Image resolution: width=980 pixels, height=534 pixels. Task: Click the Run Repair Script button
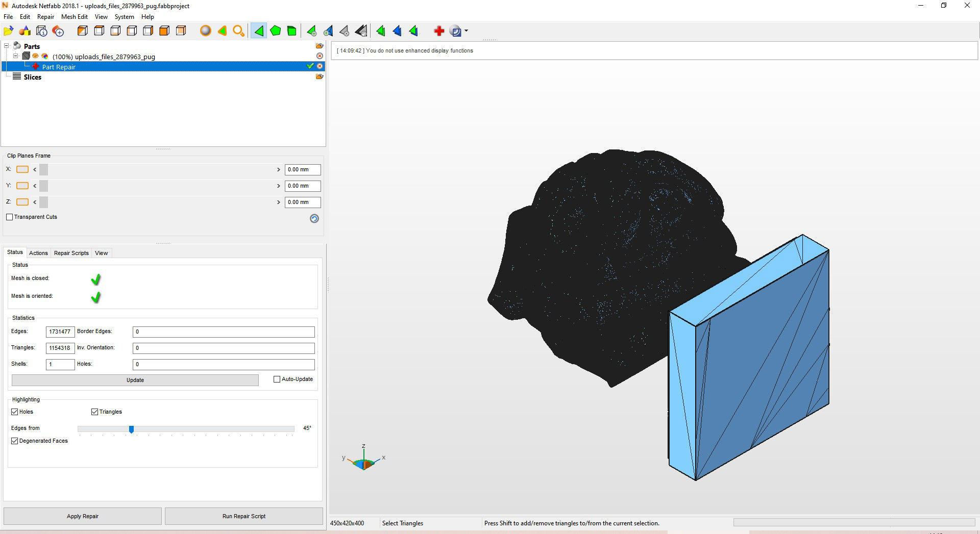[244, 516]
